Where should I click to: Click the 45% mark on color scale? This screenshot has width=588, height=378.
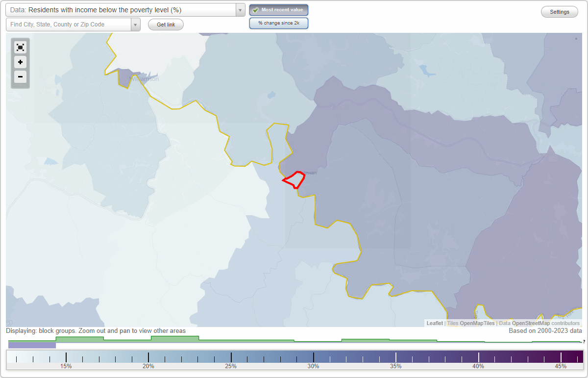(561, 366)
